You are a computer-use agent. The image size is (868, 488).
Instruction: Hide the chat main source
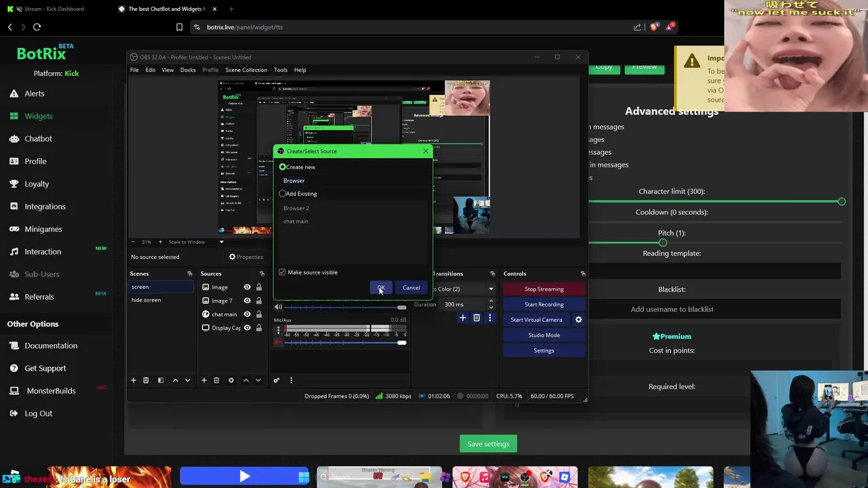coord(247,314)
